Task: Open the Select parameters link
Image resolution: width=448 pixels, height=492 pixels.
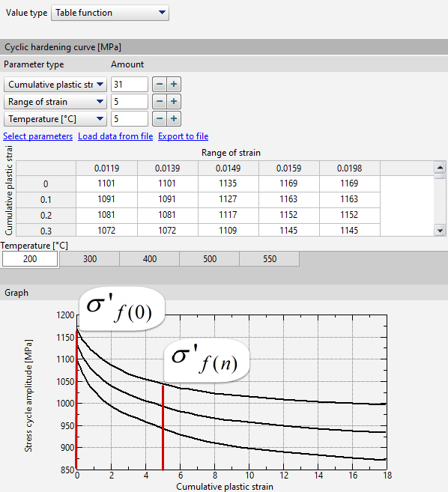Action: (37, 136)
